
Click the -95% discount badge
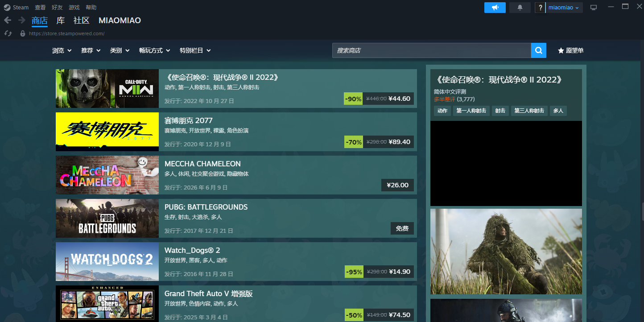[x=353, y=272]
